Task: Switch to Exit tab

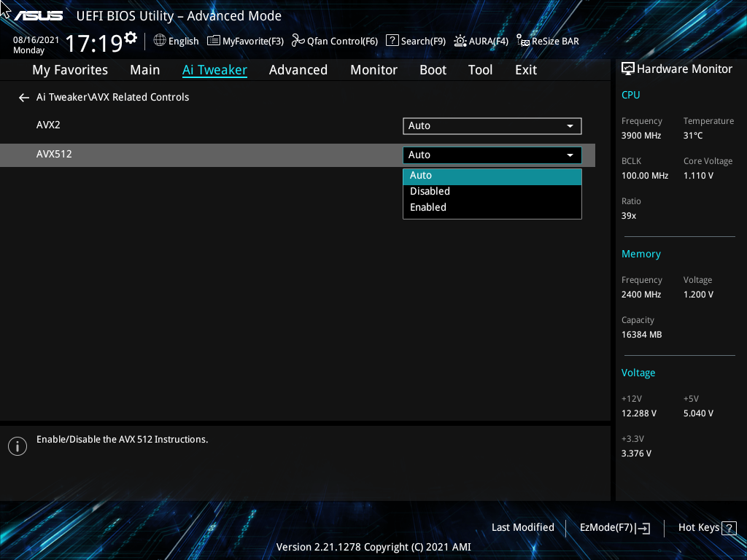Action: [526, 70]
